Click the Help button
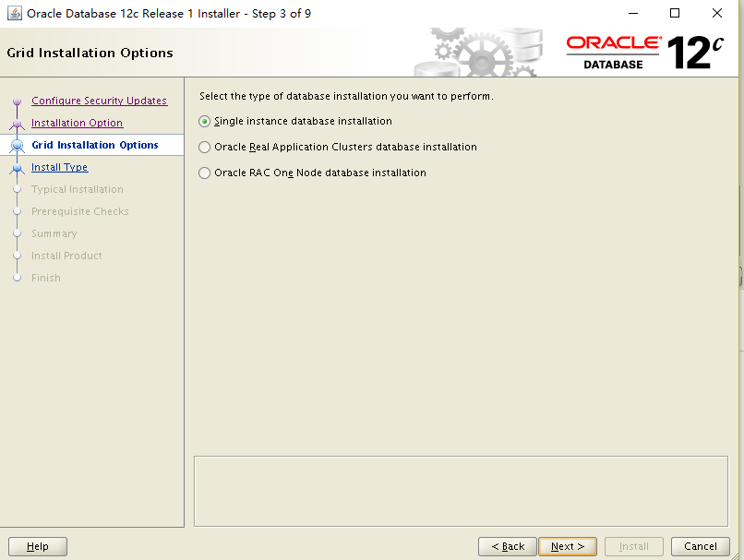This screenshot has height=560, width=744. (x=38, y=546)
